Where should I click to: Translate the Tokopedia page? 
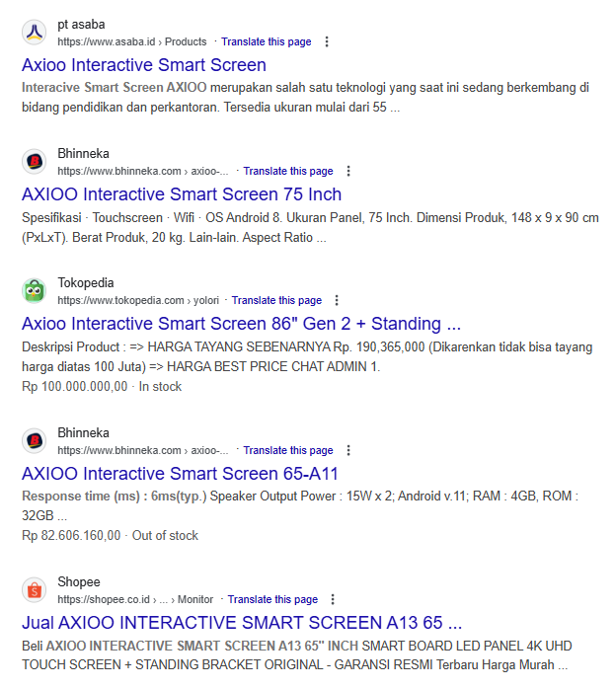pos(276,300)
